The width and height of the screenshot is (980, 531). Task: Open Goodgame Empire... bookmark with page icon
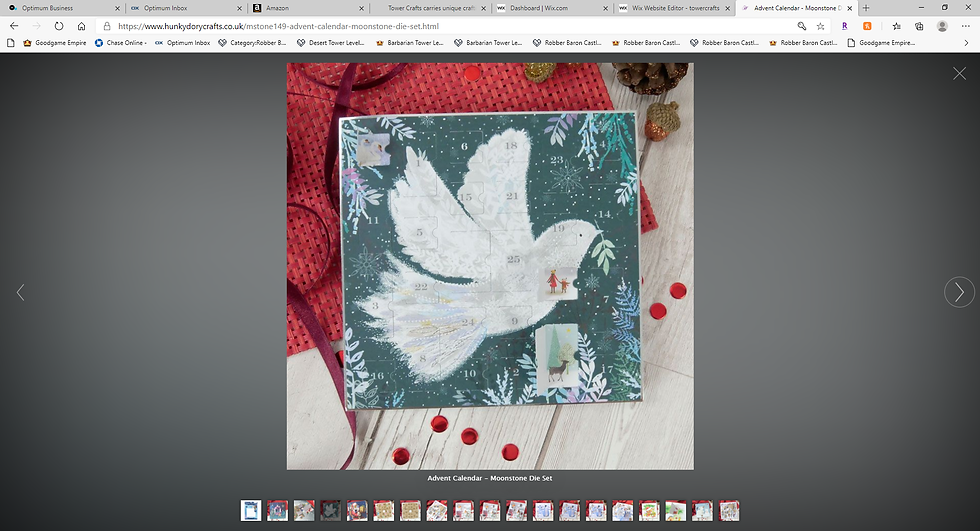pos(881,43)
